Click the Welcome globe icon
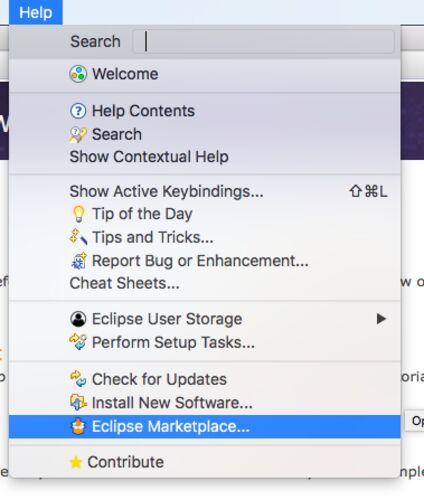The height and width of the screenshot is (500, 424). [x=78, y=74]
